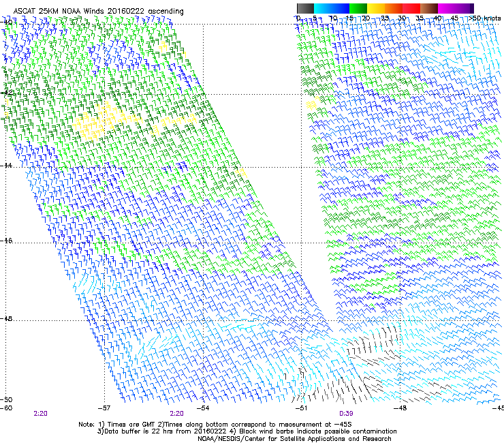Screen dimensions: 504x443
Task: Click the "-48" longitude label on bottom axis
Action: (x=400, y=408)
